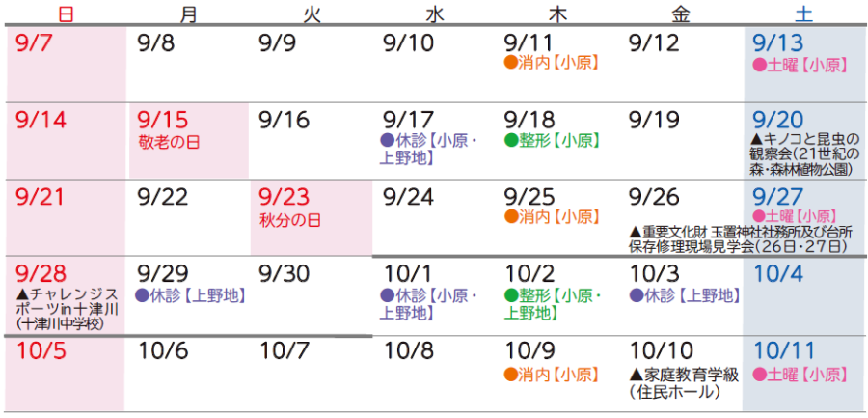Click the purple dot on 9/17
This screenshot has width=868, height=418.
[389, 141]
